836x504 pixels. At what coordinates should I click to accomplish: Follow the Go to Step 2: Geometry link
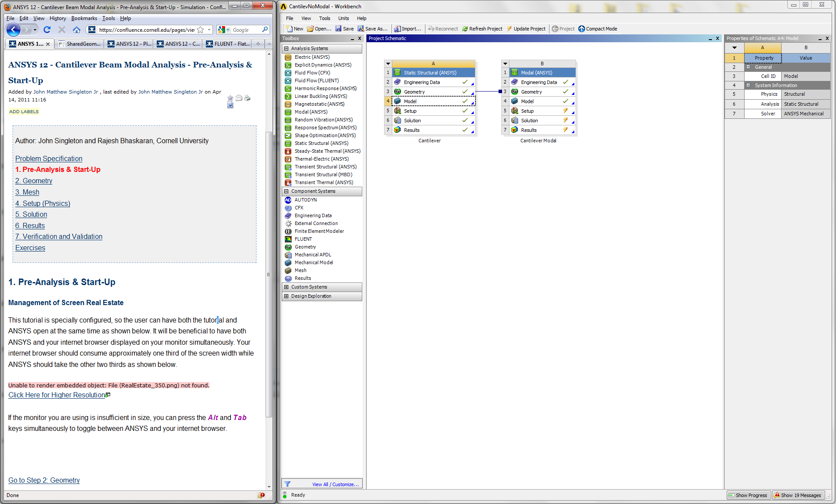pos(44,480)
